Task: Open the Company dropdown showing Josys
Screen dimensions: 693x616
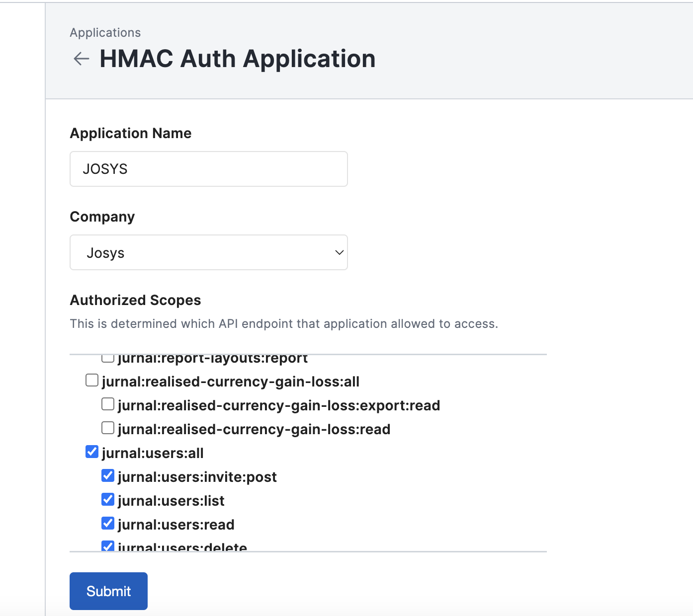Action: click(208, 252)
